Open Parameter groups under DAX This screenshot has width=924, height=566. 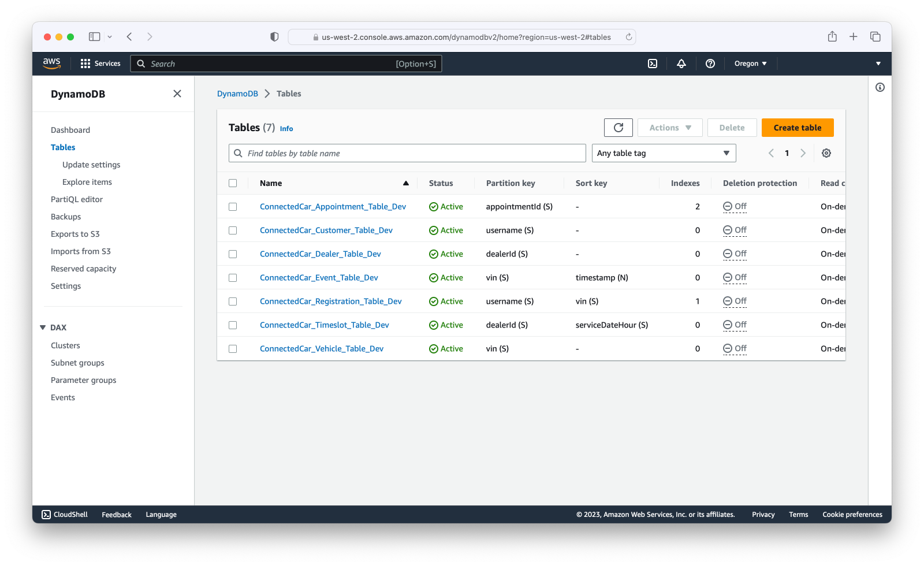click(x=84, y=380)
